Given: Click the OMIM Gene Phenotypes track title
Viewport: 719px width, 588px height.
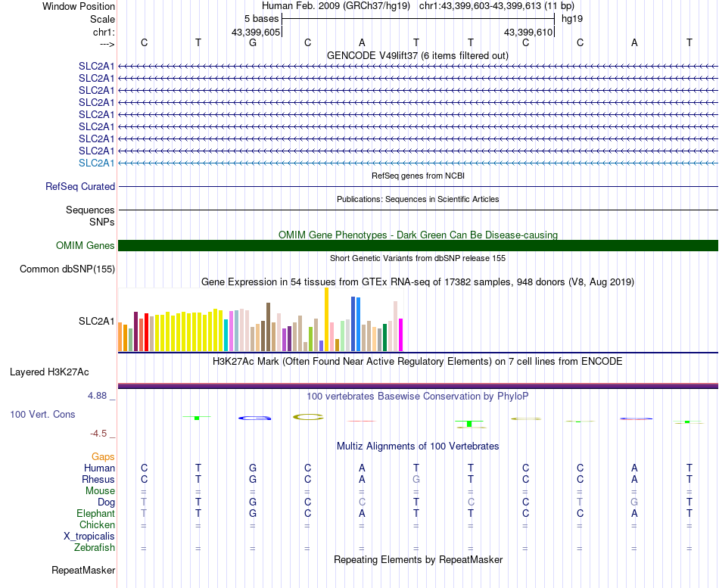Looking at the screenshot, I should point(418,235).
